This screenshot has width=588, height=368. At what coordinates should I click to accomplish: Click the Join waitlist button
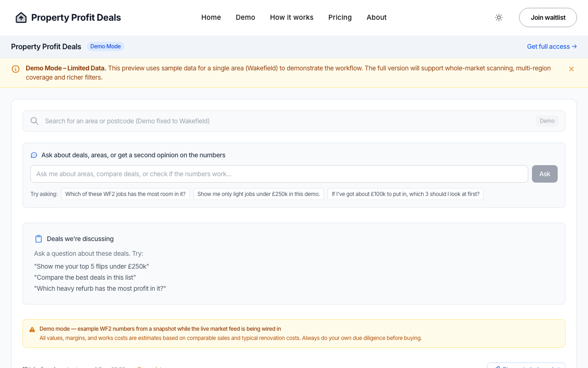(548, 17)
